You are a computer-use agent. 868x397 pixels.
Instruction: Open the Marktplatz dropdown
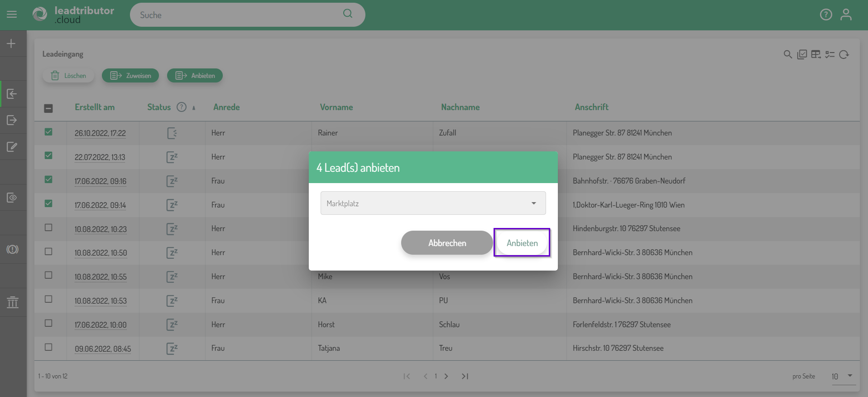pos(433,203)
